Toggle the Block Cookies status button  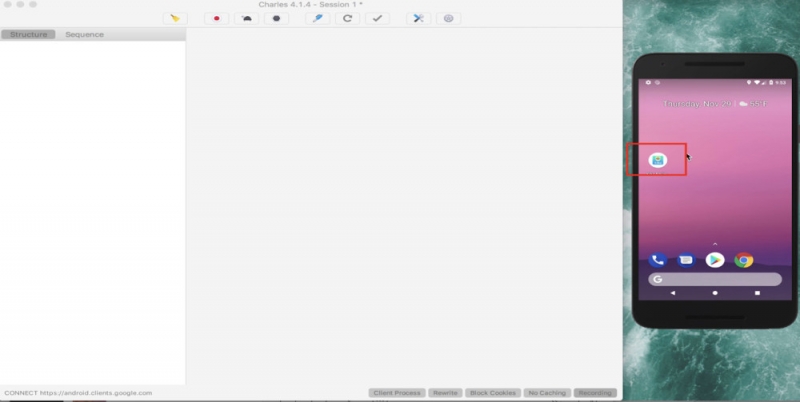tap(493, 393)
